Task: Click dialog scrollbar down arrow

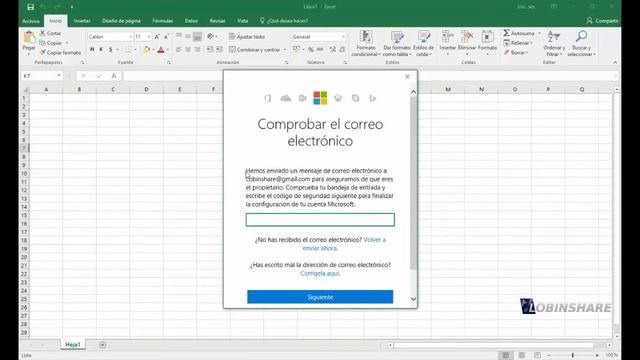Action: [x=413, y=299]
